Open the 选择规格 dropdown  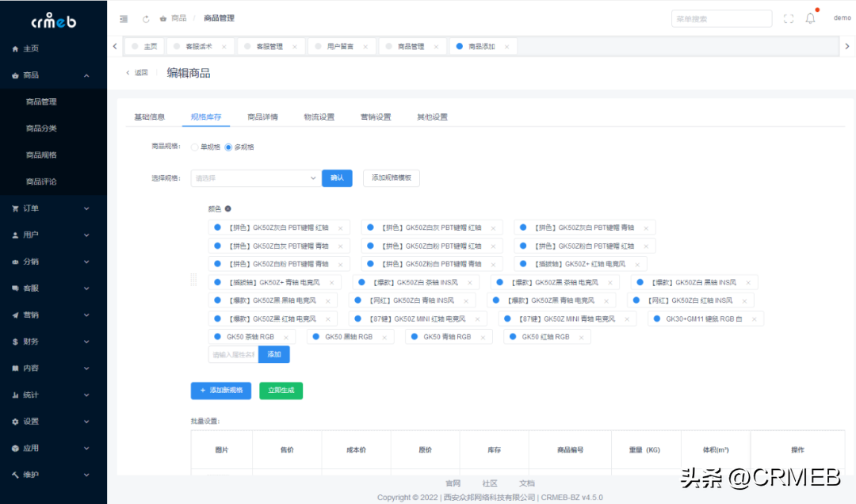click(x=255, y=178)
